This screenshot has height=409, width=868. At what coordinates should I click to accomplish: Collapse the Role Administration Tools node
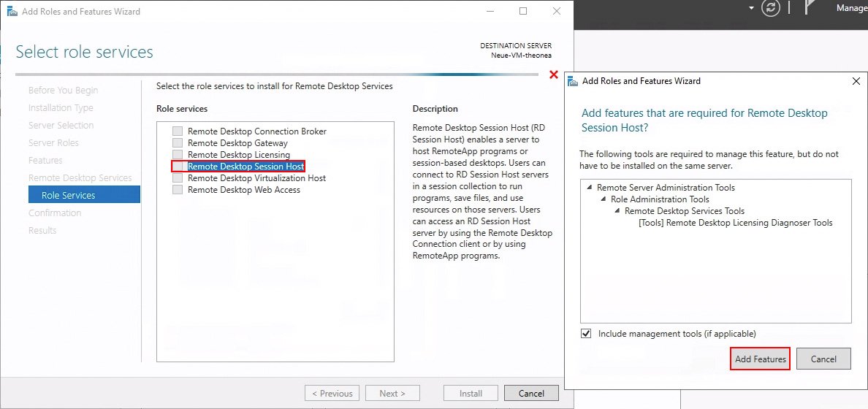point(603,199)
